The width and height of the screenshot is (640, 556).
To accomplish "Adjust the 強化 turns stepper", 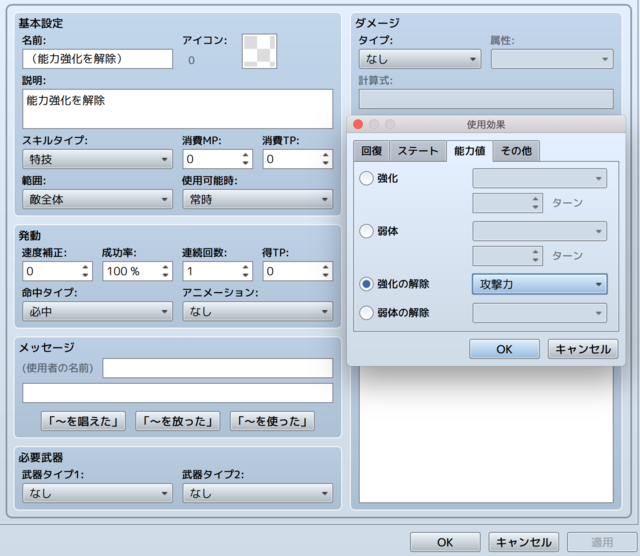I will (535, 203).
